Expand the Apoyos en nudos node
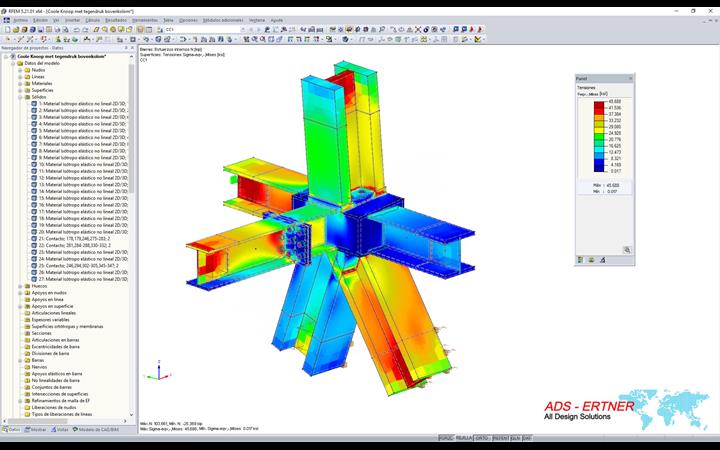Viewport: 720px width, 450px height. coord(20,292)
